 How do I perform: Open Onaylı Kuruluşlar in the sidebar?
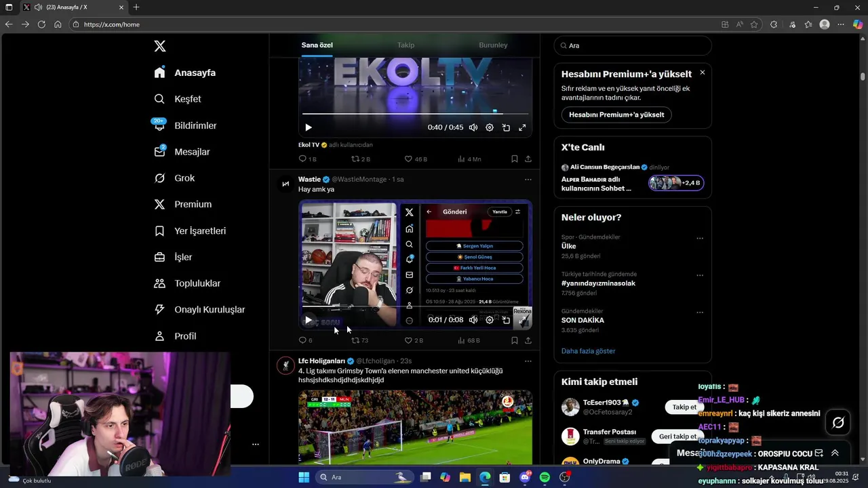click(x=199, y=310)
